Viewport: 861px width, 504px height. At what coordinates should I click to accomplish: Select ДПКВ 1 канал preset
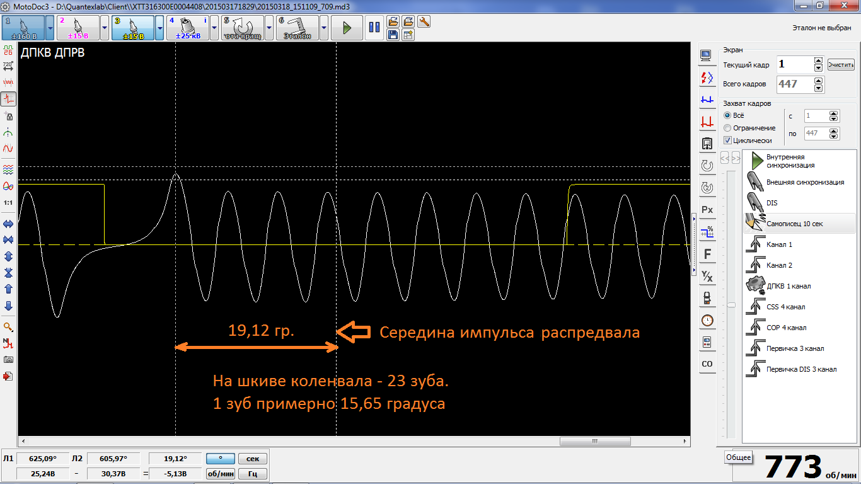pyautogui.click(x=799, y=286)
